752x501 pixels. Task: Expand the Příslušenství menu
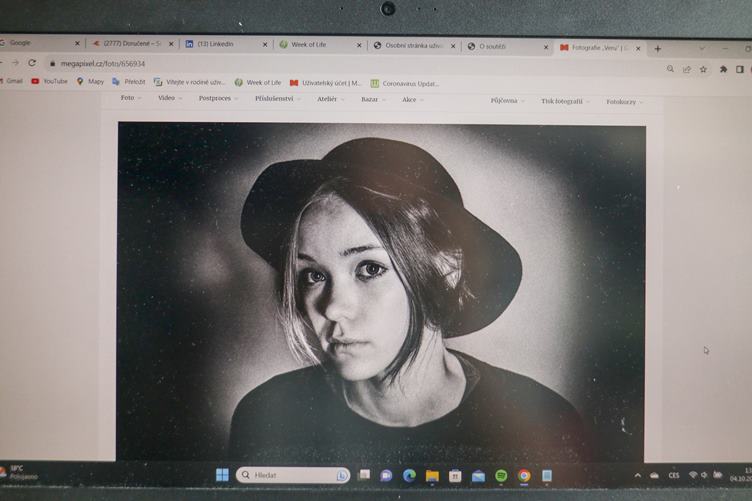pyautogui.click(x=278, y=99)
